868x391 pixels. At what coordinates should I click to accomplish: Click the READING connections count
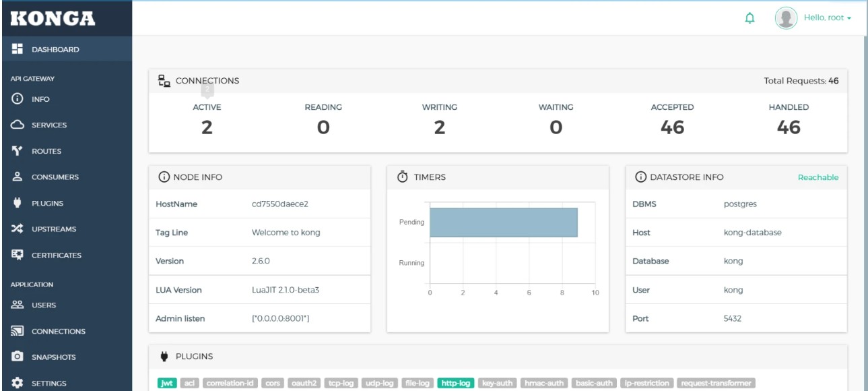pos(323,127)
